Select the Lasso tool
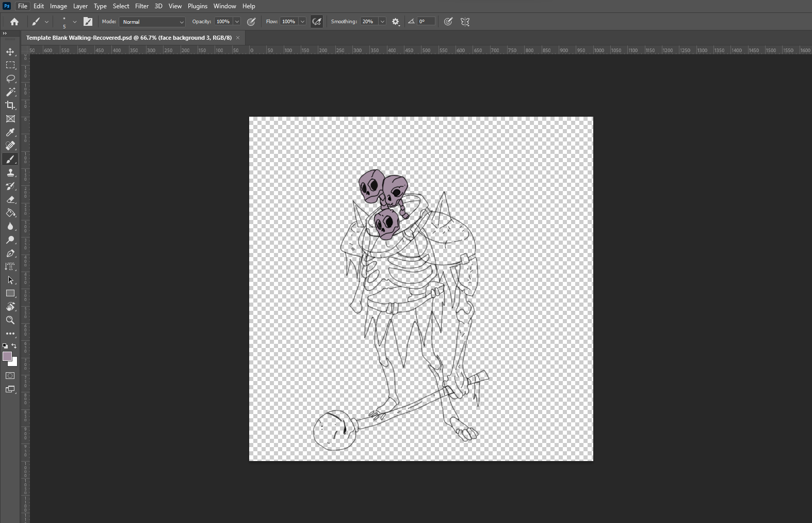The image size is (812, 523). pos(10,78)
